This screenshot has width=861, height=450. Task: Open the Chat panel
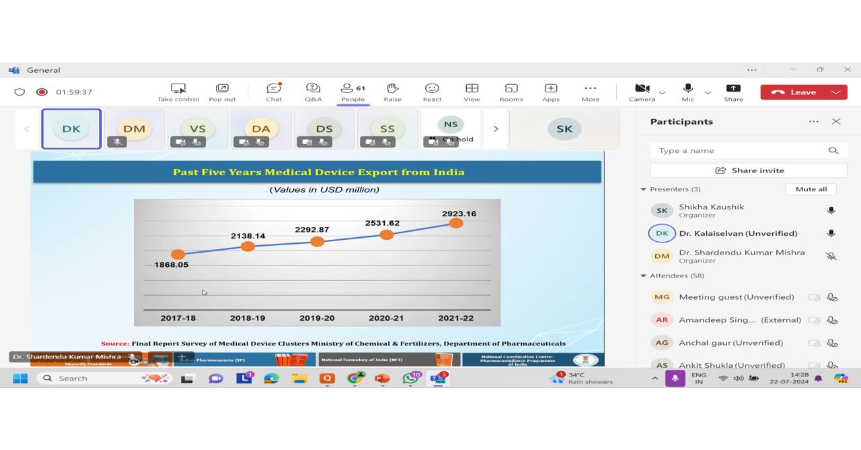(273, 90)
